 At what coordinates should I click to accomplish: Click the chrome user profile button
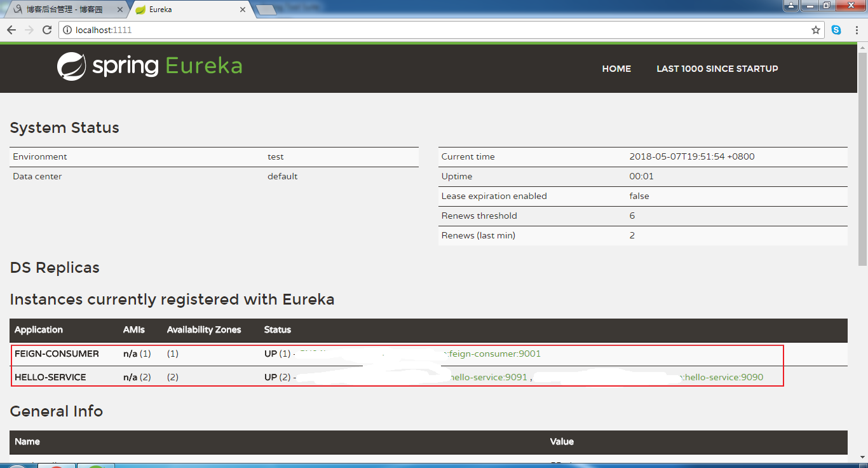click(x=791, y=6)
